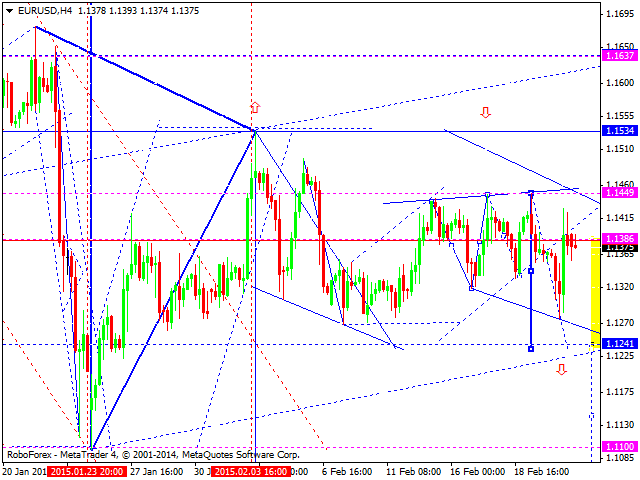Select bottom square handle of thick blue vertical line
This screenshot has height=480, width=640.
coord(530,348)
